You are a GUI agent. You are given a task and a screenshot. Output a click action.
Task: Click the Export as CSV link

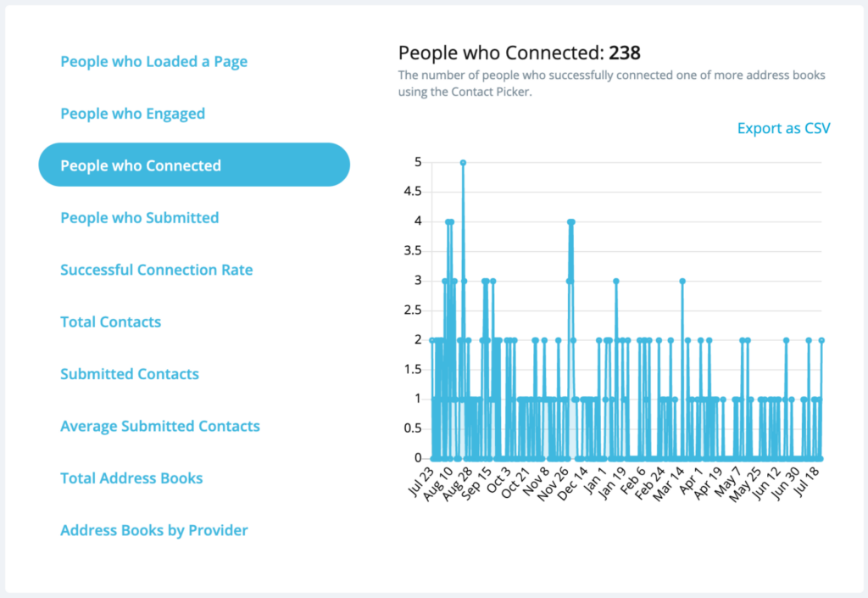(x=782, y=128)
